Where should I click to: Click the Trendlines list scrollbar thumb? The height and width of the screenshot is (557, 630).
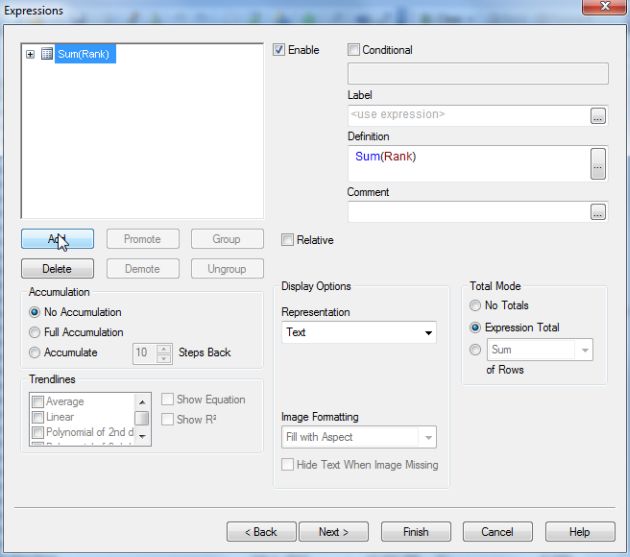tap(142, 418)
